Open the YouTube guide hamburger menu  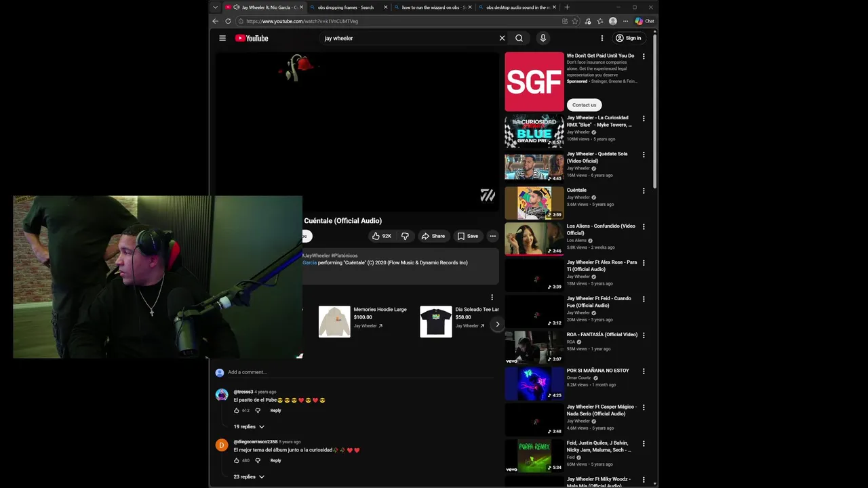[x=222, y=38]
